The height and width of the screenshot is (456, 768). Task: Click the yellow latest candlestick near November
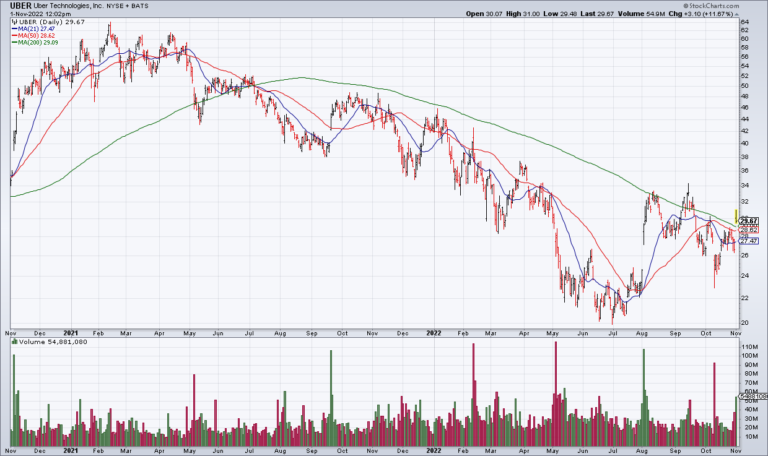[x=737, y=215]
